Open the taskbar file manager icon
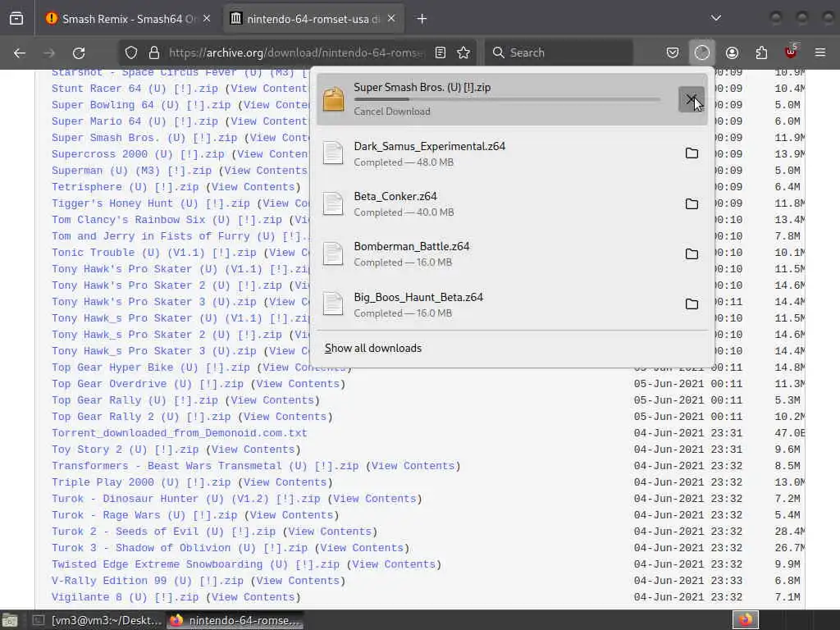 click(10, 620)
